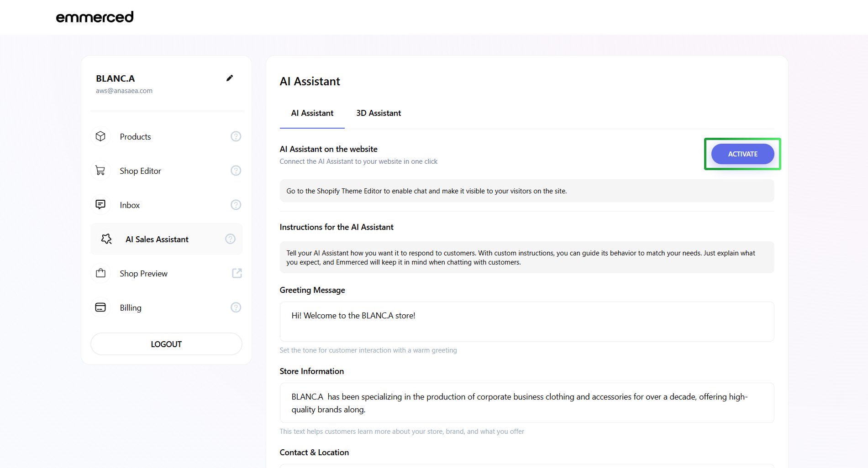Screen dimensions: 868x468
Task: Click the AI Sales Assistant sparkle icon
Action: click(x=106, y=239)
